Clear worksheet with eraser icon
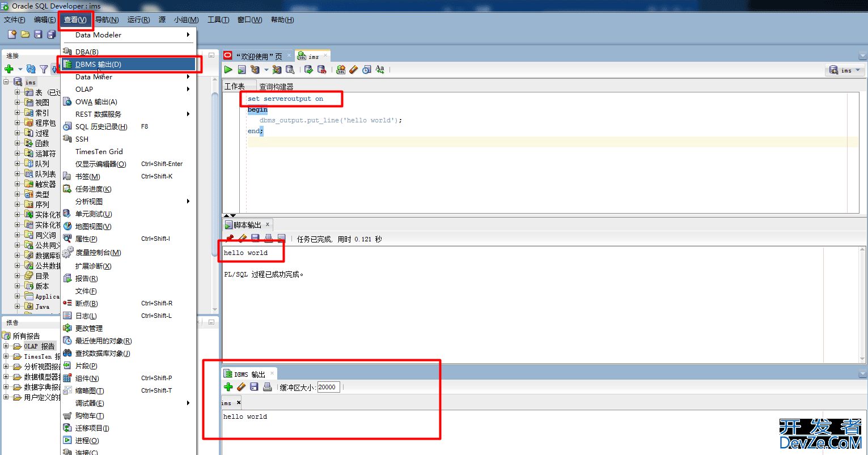The height and width of the screenshot is (455, 868). 353,69
